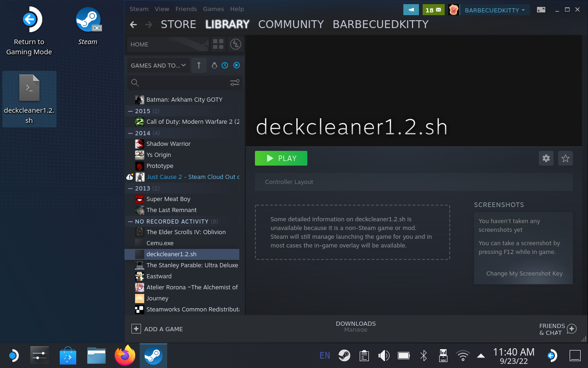Launch Firefox from taskbar
The image size is (588, 368).
[x=125, y=356]
